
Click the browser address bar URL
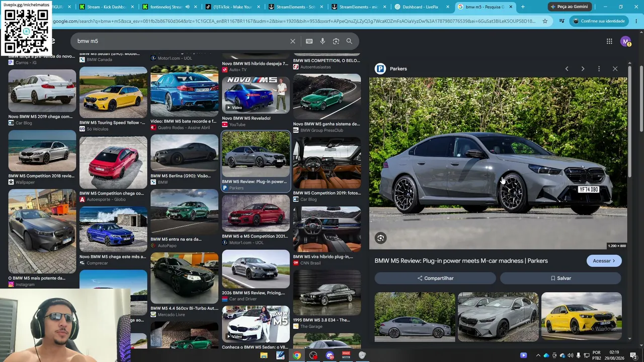point(294,21)
